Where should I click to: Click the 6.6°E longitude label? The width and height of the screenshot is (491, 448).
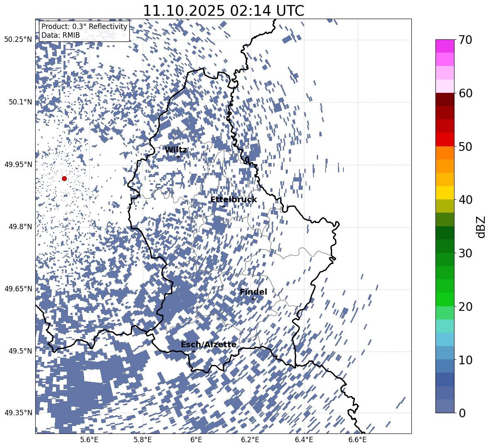coord(357,440)
